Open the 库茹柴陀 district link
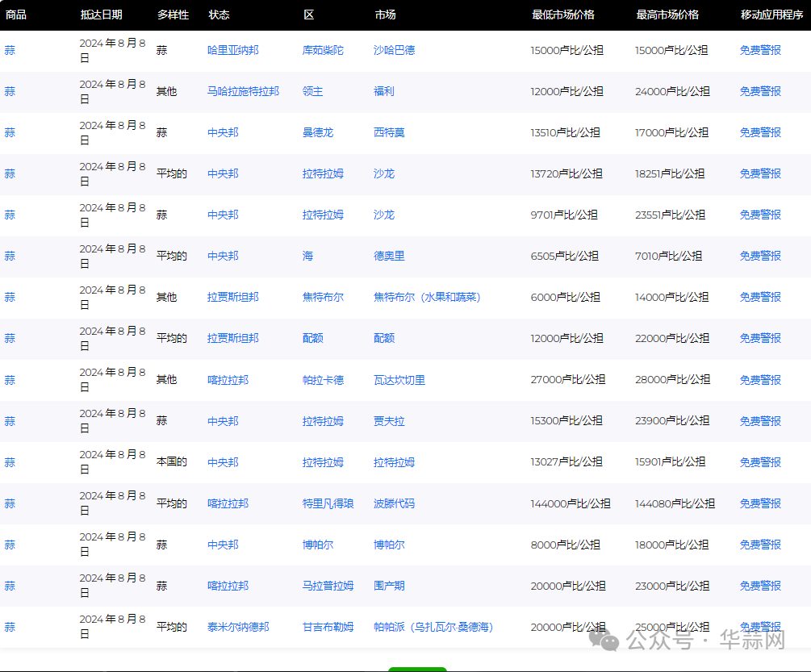 pyautogui.click(x=323, y=50)
